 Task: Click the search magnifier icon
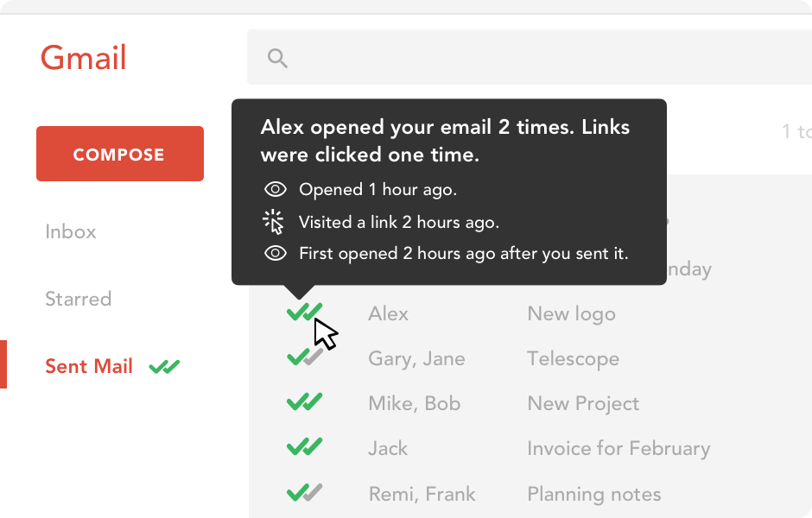[x=277, y=58]
